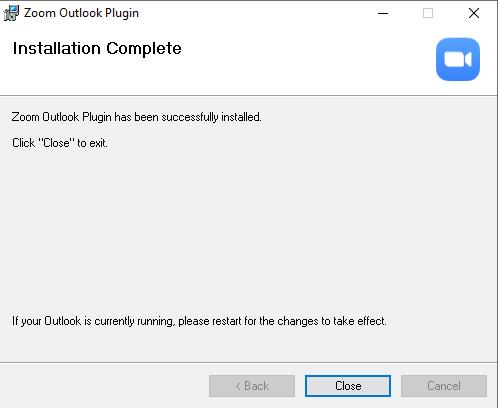This screenshot has width=498, height=408.
Task: Click the Close button to exit installer
Action: [x=348, y=386]
